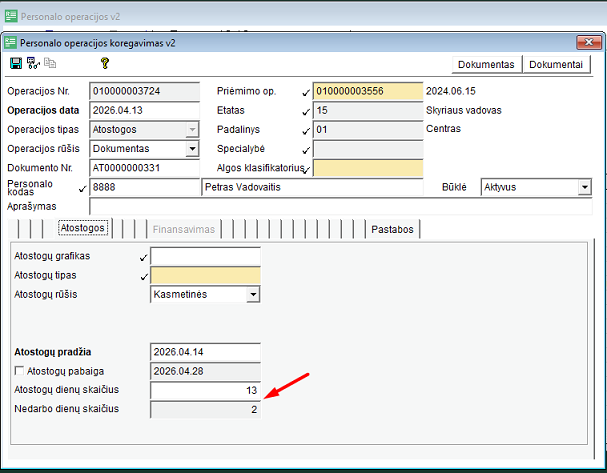This screenshot has height=473, width=607.
Task: Select the Atostogos tab
Action: pos(83,229)
